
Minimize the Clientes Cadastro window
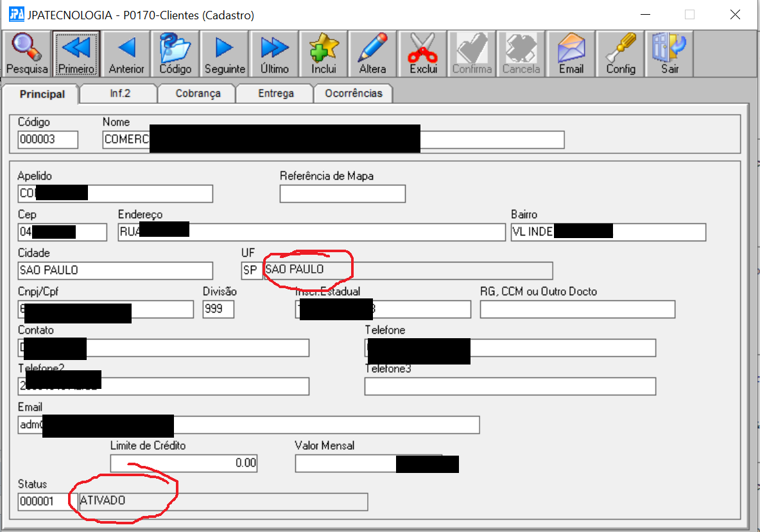point(645,15)
